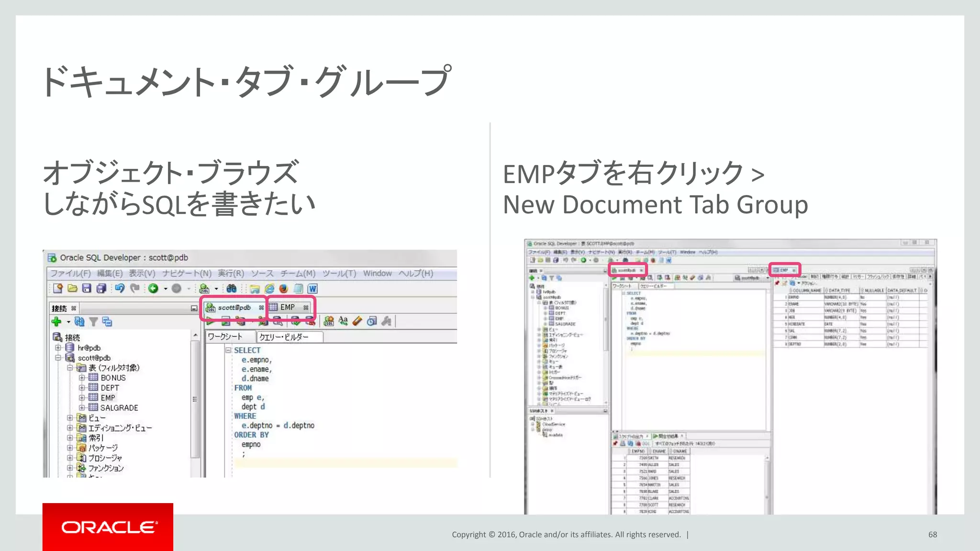Click green plus New Connection icon, left screenshot

[x=56, y=321]
